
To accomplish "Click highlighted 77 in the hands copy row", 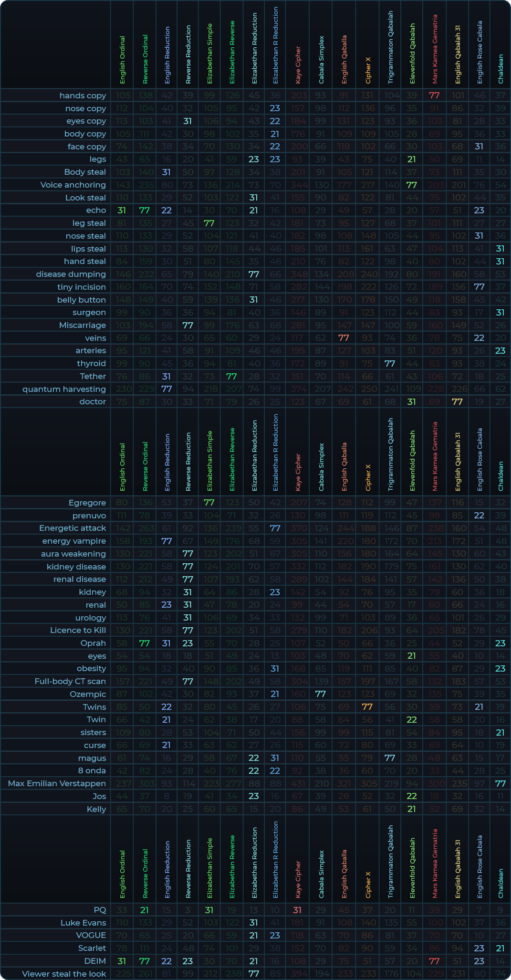I will (x=434, y=95).
